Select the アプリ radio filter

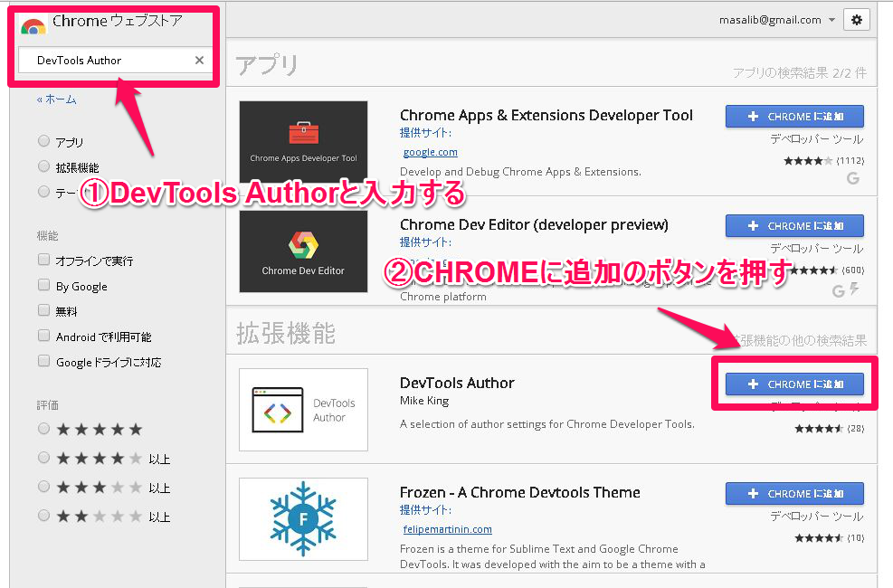[x=43, y=140]
